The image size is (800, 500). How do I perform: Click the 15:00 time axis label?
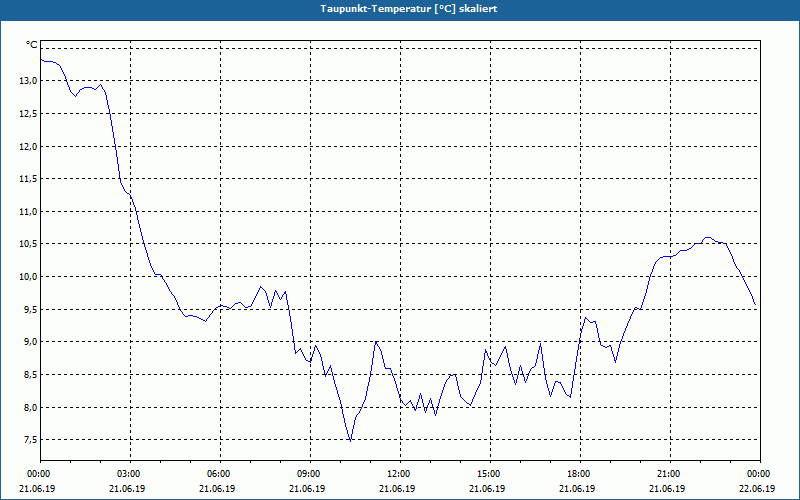click(x=490, y=474)
